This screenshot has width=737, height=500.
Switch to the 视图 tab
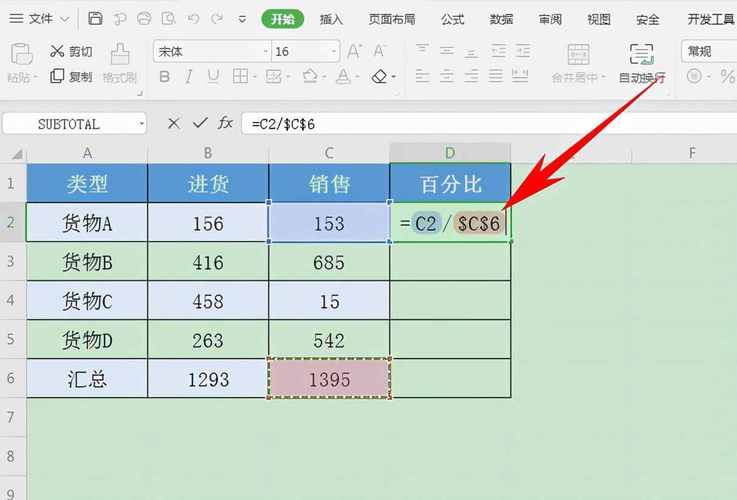(599, 19)
